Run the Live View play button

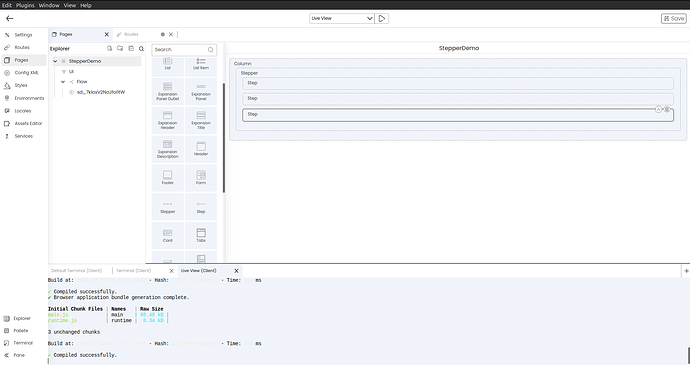[382, 18]
